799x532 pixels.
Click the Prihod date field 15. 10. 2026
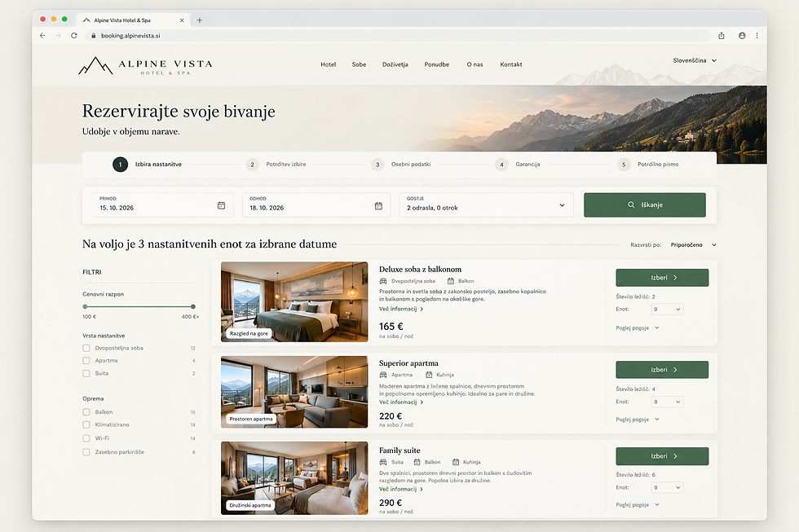coord(163,204)
